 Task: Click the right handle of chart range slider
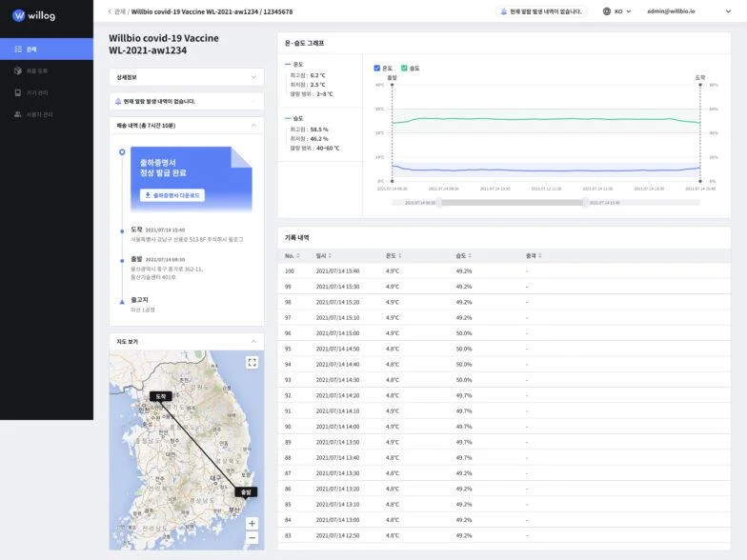pyautogui.click(x=585, y=203)
